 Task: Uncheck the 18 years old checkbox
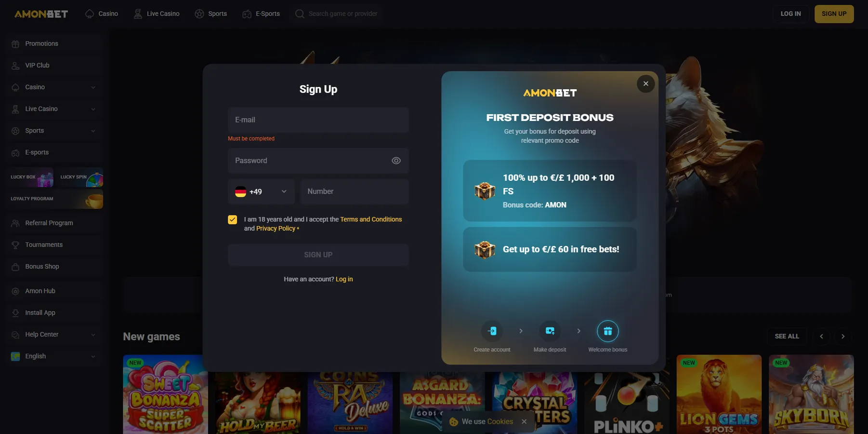point(233,220)
